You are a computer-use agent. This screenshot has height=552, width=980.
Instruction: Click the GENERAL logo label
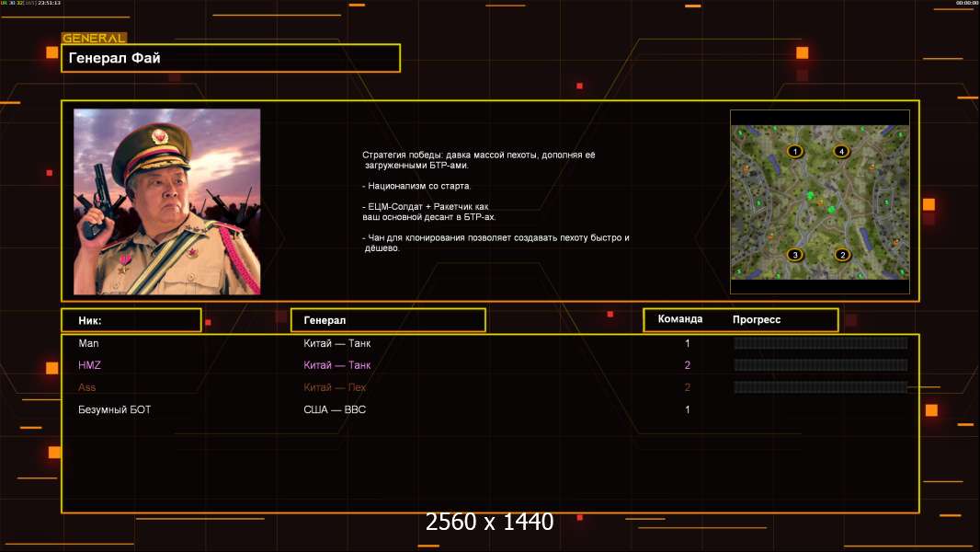(x=94, y=39)
